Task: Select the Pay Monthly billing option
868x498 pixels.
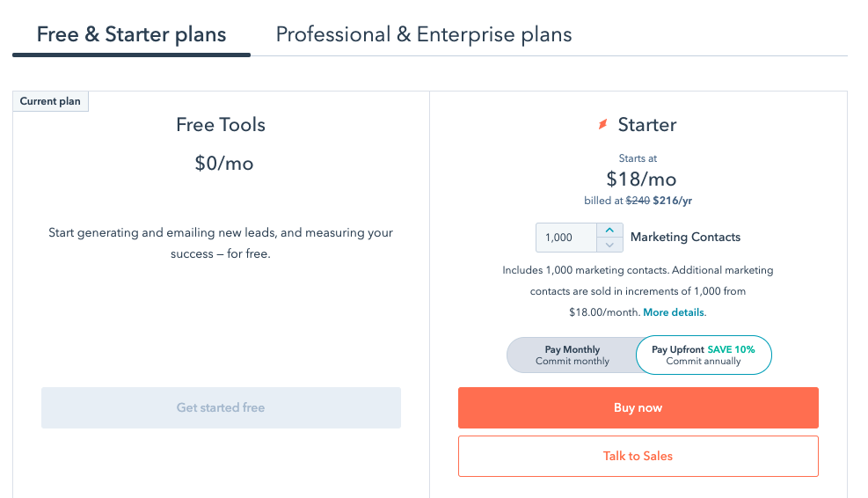Action: (x=573, y=355)
